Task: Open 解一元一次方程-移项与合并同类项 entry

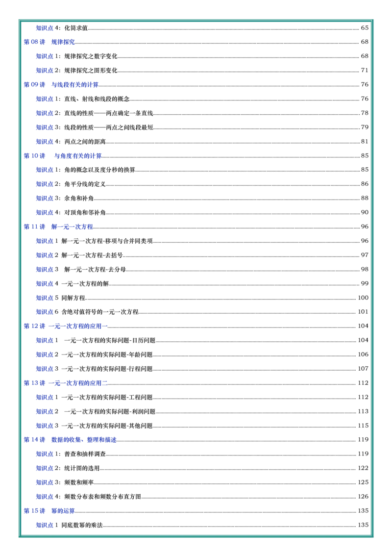Action: point(202,241)
